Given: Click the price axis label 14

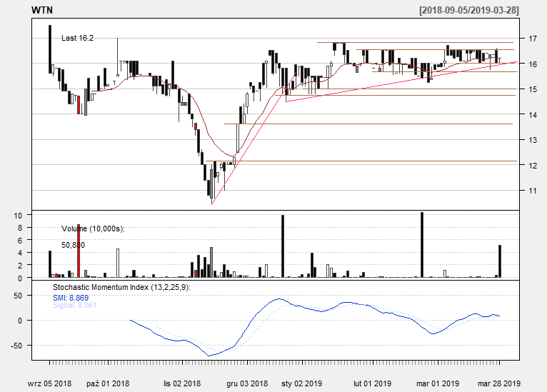Looking at the screenshot, I should point(532,115).
